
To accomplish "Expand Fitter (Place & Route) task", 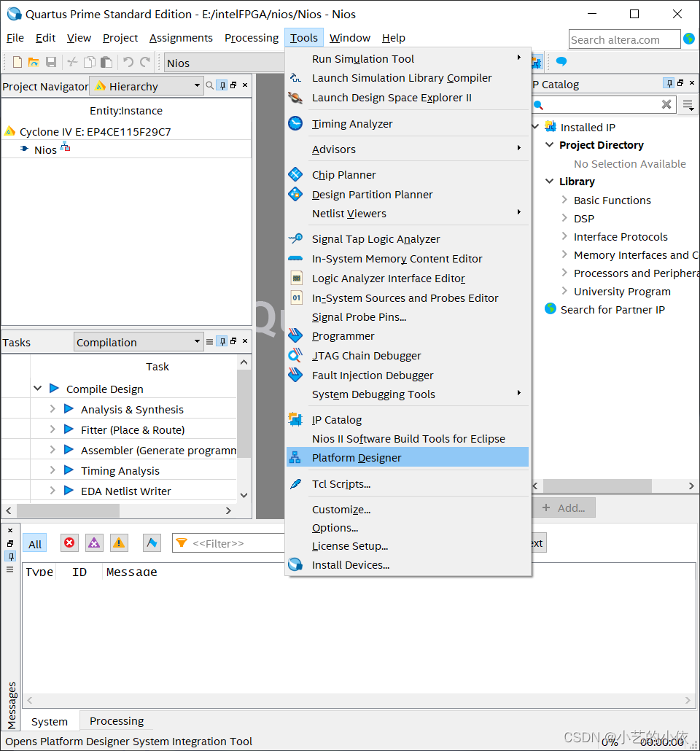I will point(52,429).
